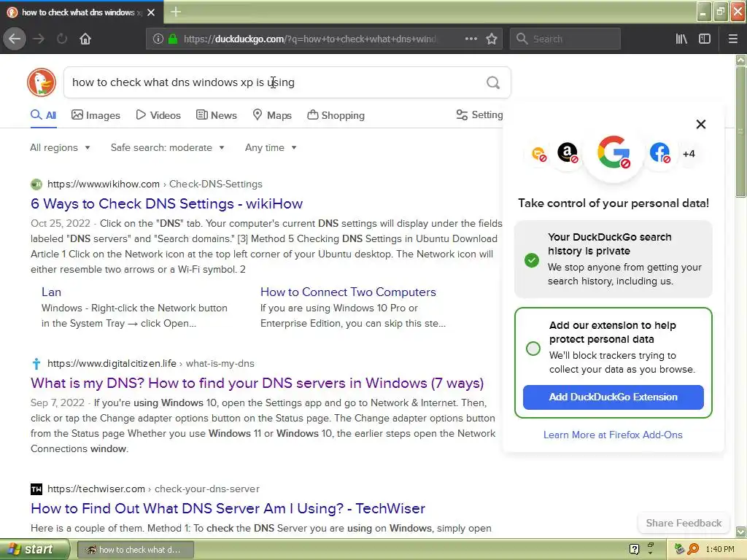The height and width of the screenshot is (560, 747).
Task: Click the Share Feedback button
Action: [684, 523]
